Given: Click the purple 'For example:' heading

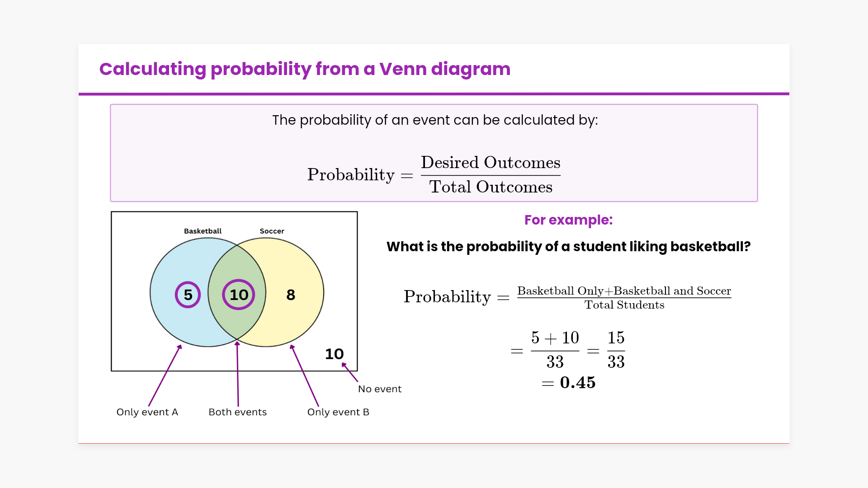Looking at the screenshot, I should tap(568, 220).
